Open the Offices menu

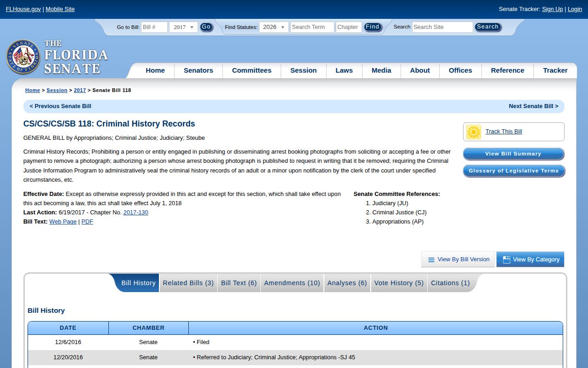coord(460,70)
